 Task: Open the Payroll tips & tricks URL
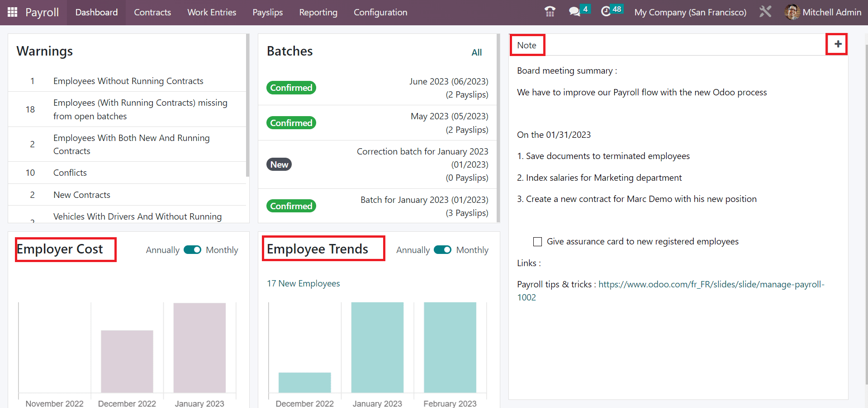pyautogui.click(x=711, y=284)
